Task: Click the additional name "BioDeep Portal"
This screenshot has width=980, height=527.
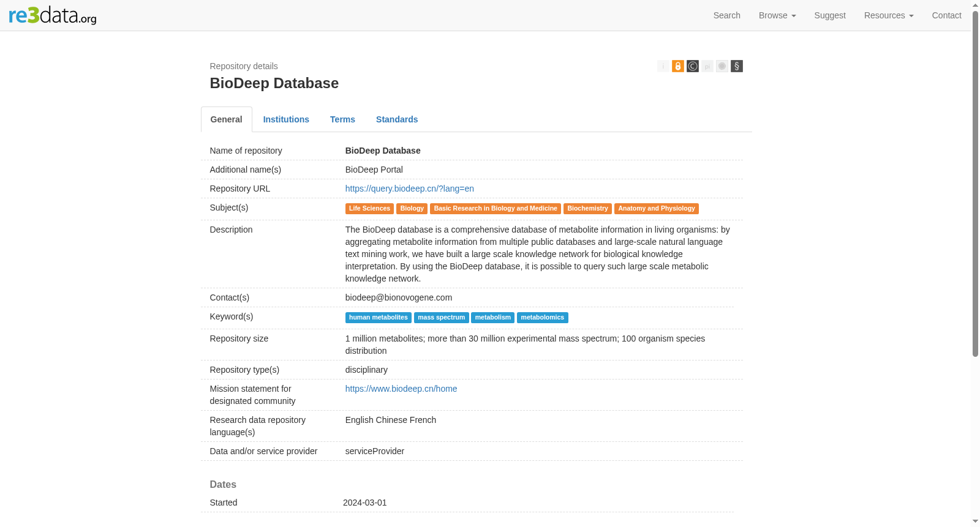Action: (x=374, y=170)
